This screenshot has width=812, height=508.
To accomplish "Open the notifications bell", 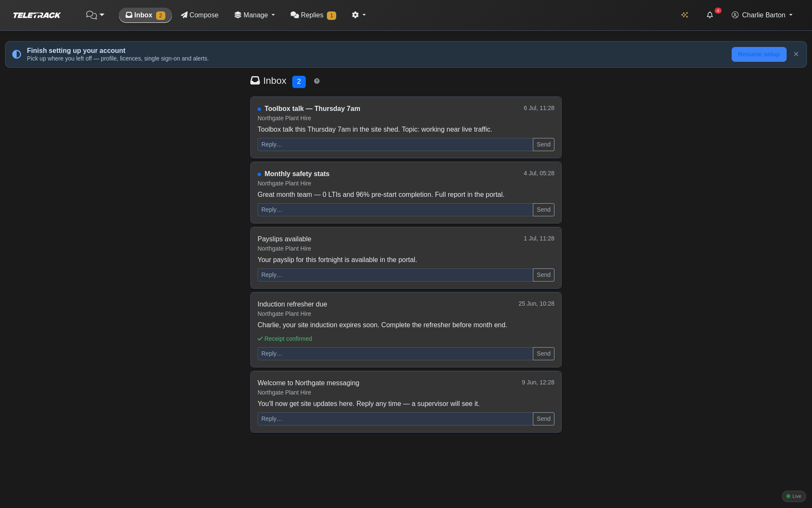I will (x=710, y=15).
